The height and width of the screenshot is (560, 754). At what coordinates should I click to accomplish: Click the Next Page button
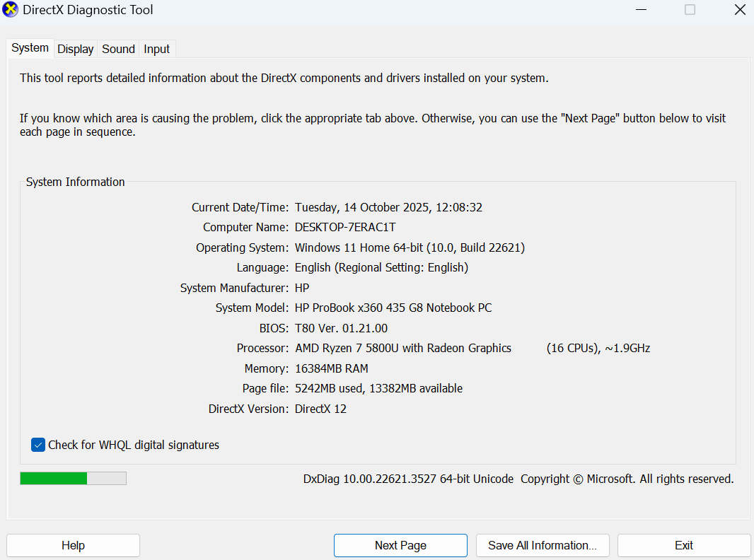click(x=400, y=545)
